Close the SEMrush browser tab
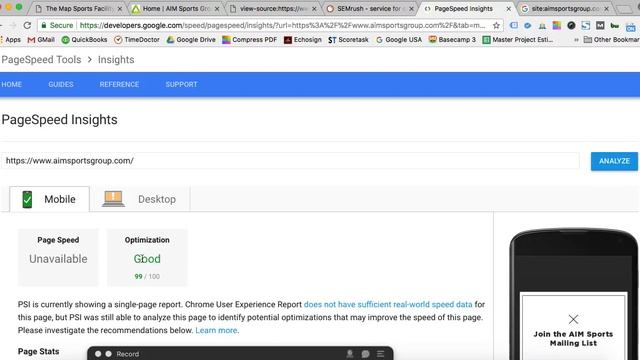640x360 pixels. tap(411, 9)
